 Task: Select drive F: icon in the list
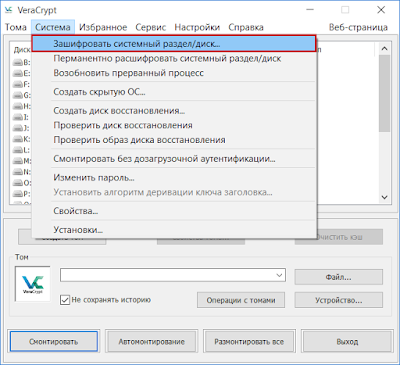(18, 84)
